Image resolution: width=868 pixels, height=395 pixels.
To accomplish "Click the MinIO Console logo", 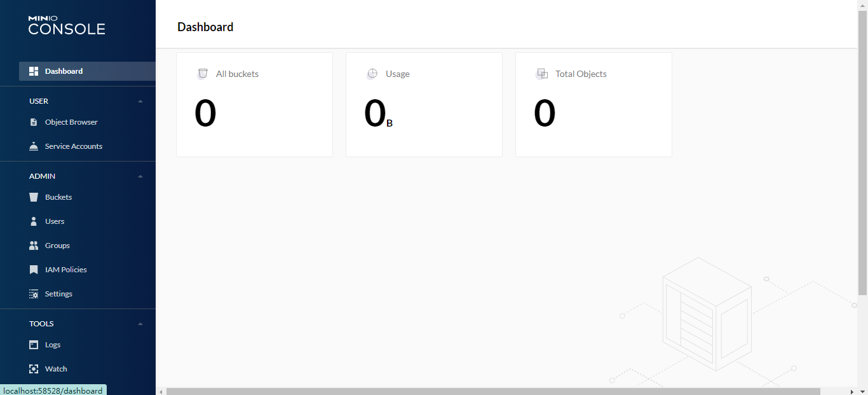I will 67,25.
